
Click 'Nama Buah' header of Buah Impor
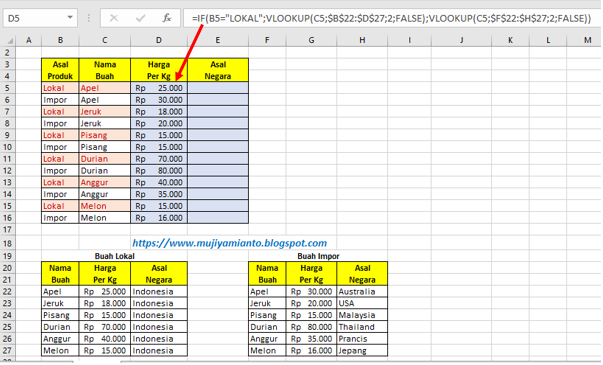(x=267, y=274)
